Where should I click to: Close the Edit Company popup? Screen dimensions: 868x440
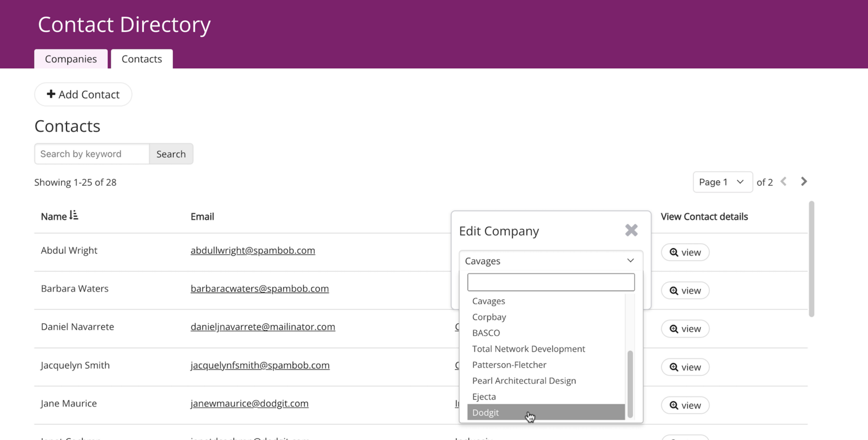631,230
